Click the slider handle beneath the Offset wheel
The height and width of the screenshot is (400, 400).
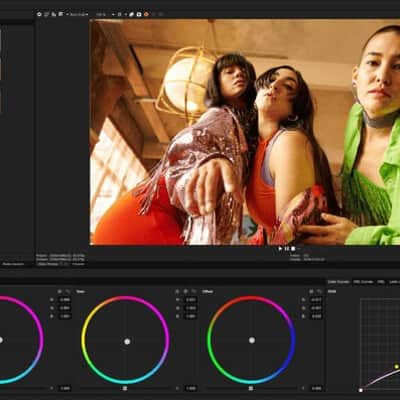point(251,388)
